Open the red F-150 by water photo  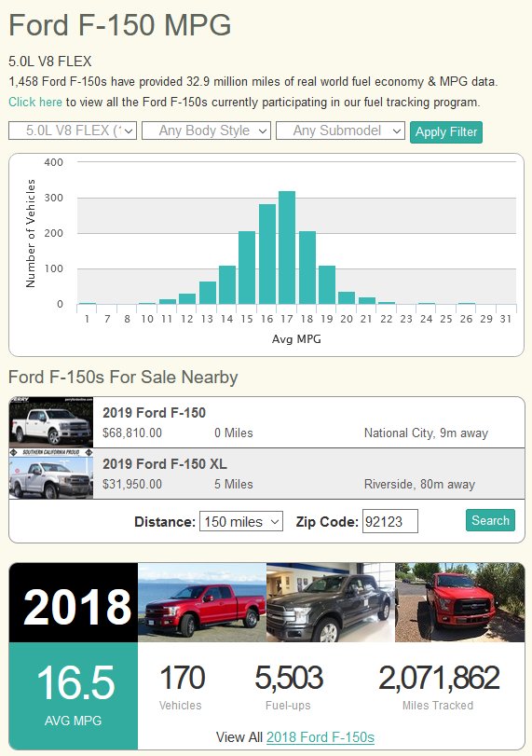tap(202, 603)
